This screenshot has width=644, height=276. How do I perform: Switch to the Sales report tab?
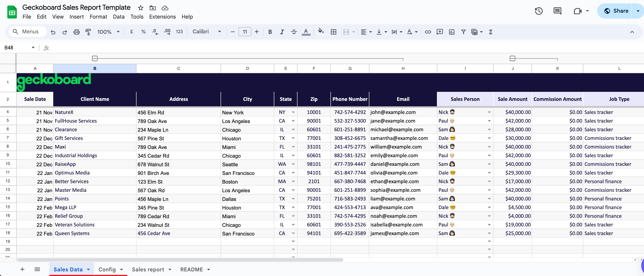coord(148,269)
